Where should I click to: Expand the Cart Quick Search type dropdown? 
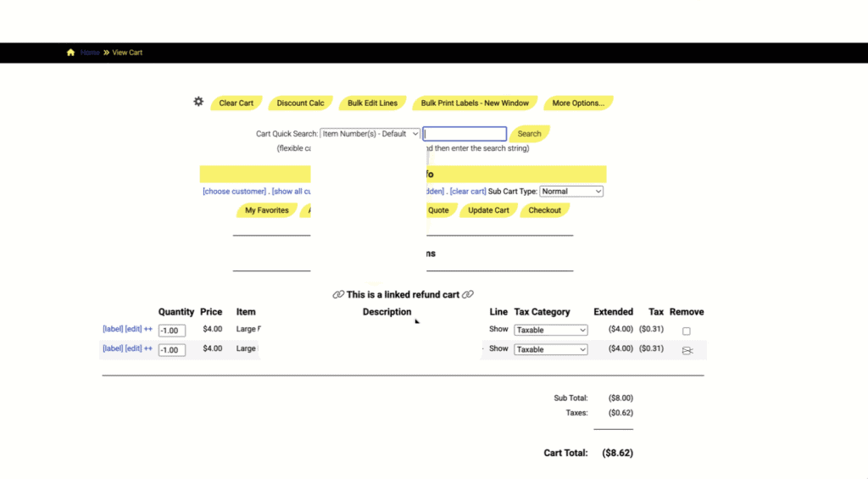click(x=370, y=134)
